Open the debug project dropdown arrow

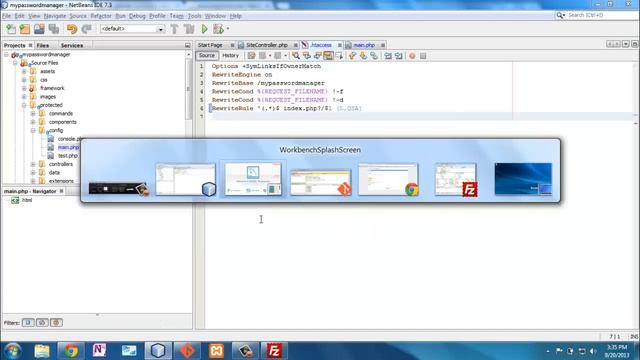228,29
